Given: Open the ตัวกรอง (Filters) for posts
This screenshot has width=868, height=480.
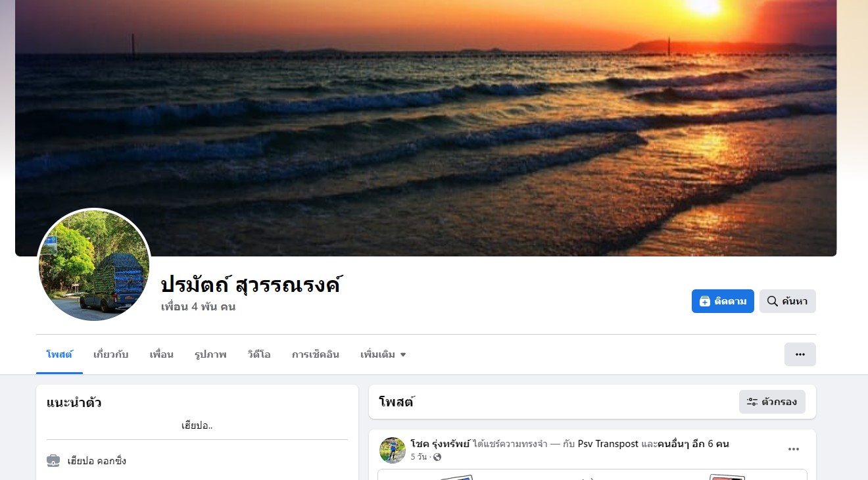Looking at the screenshot, I should (x=772, y=402).
